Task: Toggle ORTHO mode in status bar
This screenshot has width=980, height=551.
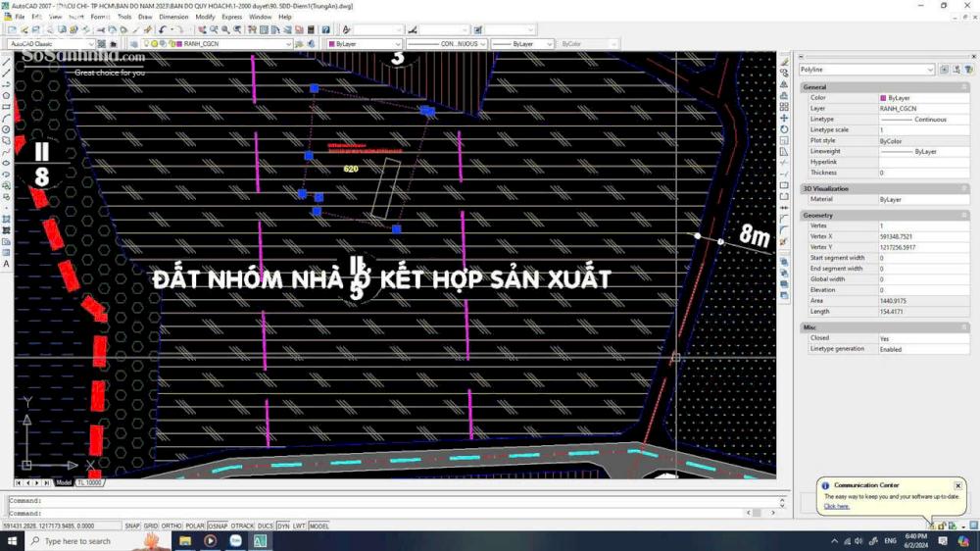Action: (171, 526)
